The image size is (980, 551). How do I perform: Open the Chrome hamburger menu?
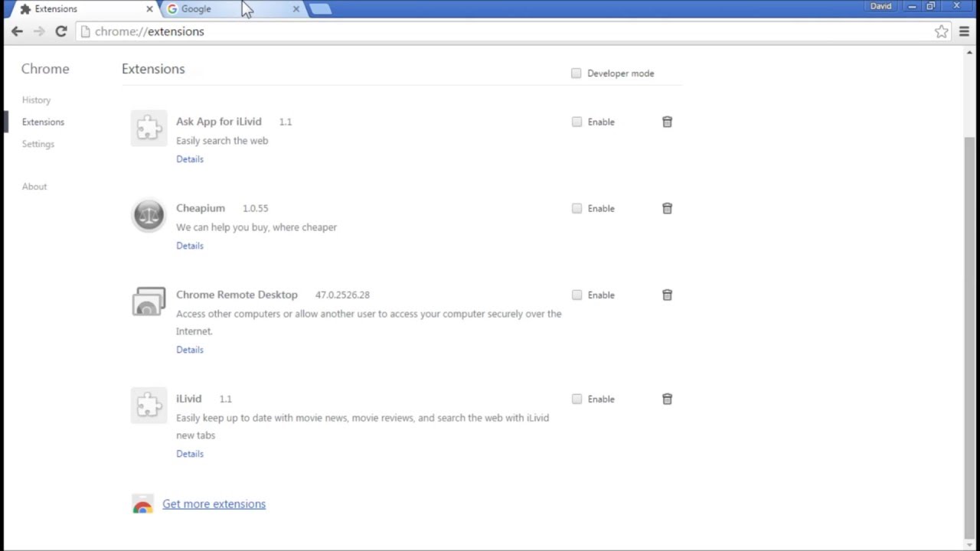965,31
